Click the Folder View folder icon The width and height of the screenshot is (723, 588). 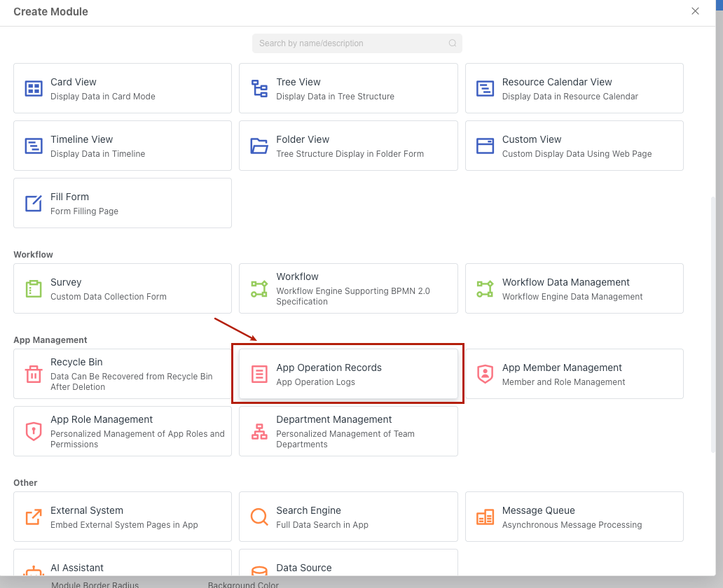(x=259, y=146)
